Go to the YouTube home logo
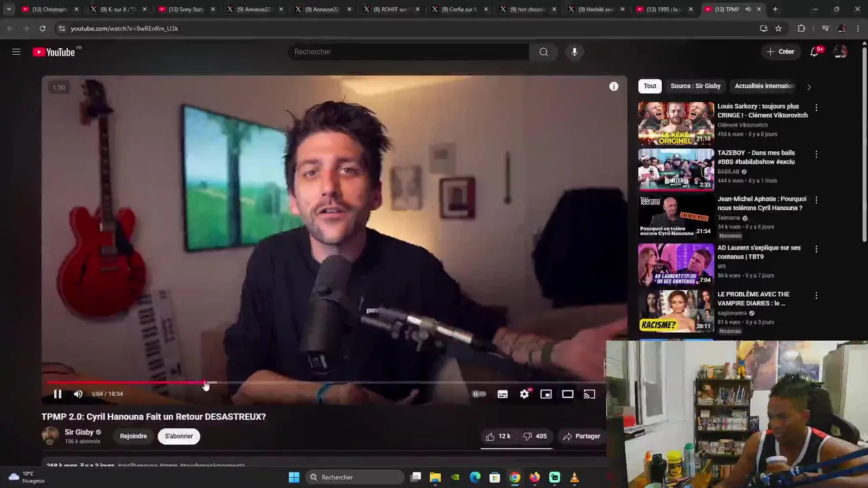868x488 pixels. point(54,52)
